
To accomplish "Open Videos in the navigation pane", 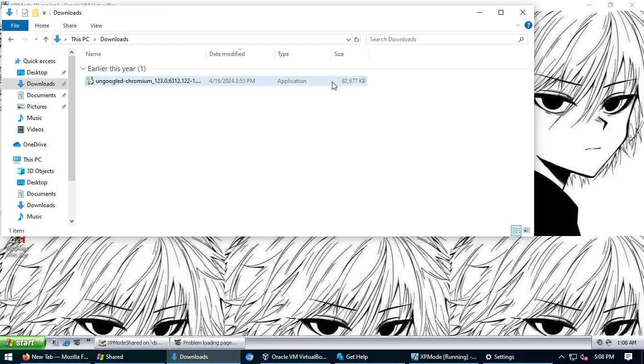I will pos(35,129).
